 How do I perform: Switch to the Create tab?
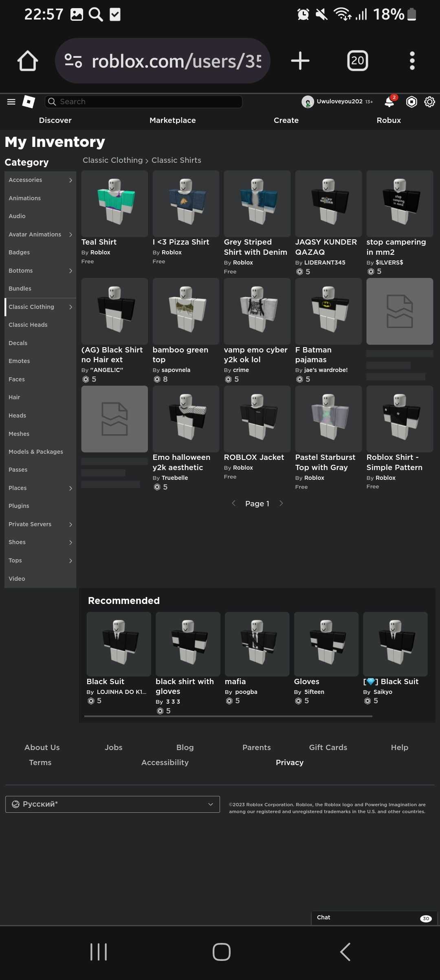[286, 120]
